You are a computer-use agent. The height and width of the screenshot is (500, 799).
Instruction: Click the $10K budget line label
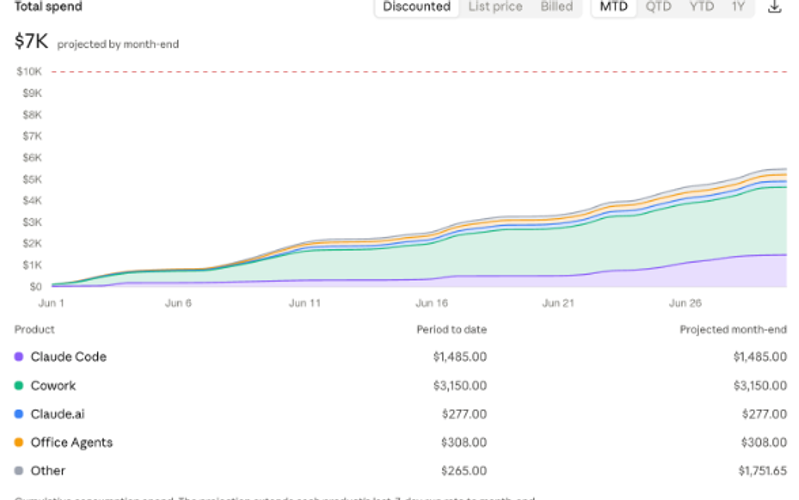tap(29, 71)
